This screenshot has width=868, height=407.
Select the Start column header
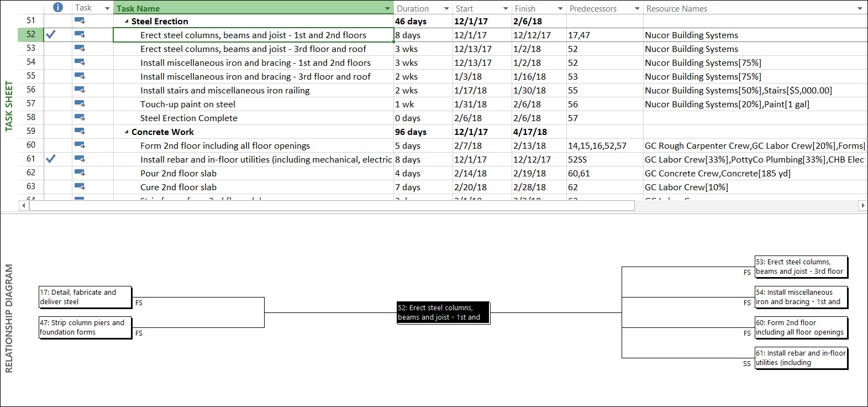coord(482,8)
